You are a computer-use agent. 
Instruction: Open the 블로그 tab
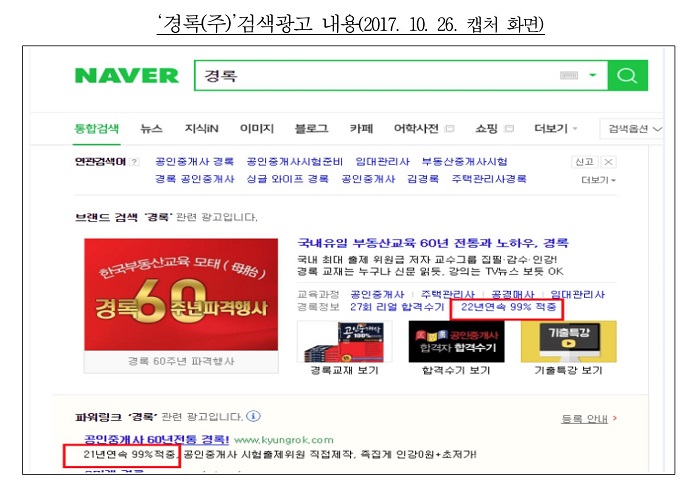click(x=311, y=129)
